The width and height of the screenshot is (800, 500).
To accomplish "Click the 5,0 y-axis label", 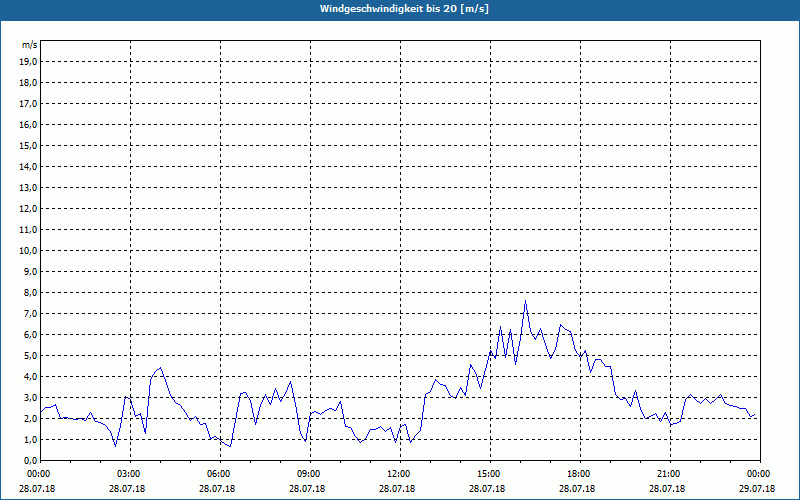I will (31, 356).
